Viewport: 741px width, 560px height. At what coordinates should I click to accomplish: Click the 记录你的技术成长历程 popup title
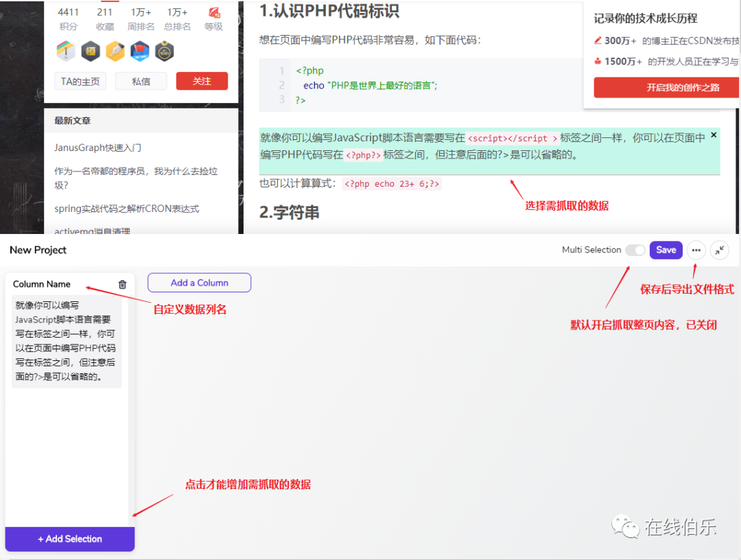[646, 19]
